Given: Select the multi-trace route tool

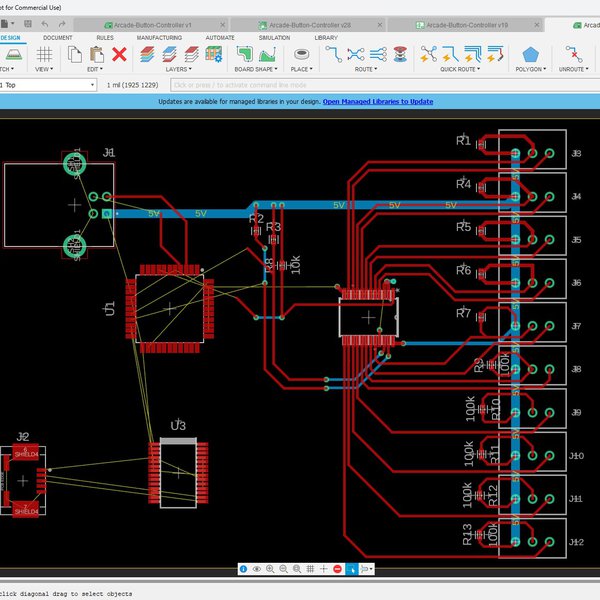Looking at the screenshot, I should point(378,54).
